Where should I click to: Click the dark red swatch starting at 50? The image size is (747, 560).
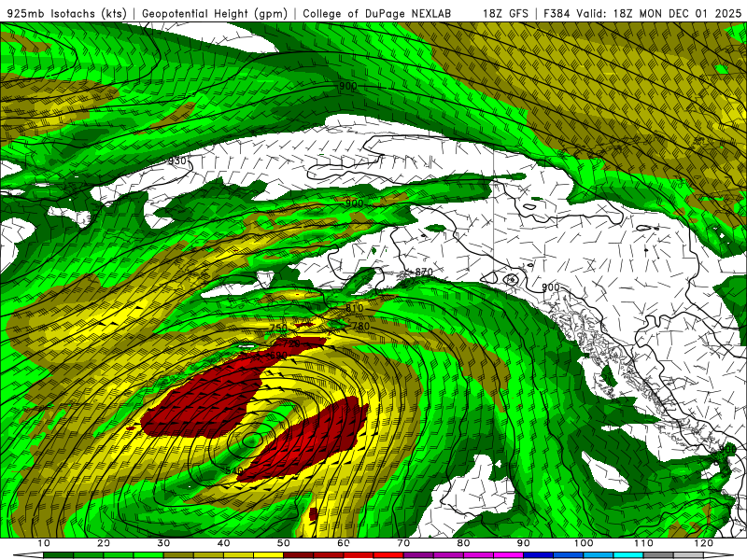(298, 555)
